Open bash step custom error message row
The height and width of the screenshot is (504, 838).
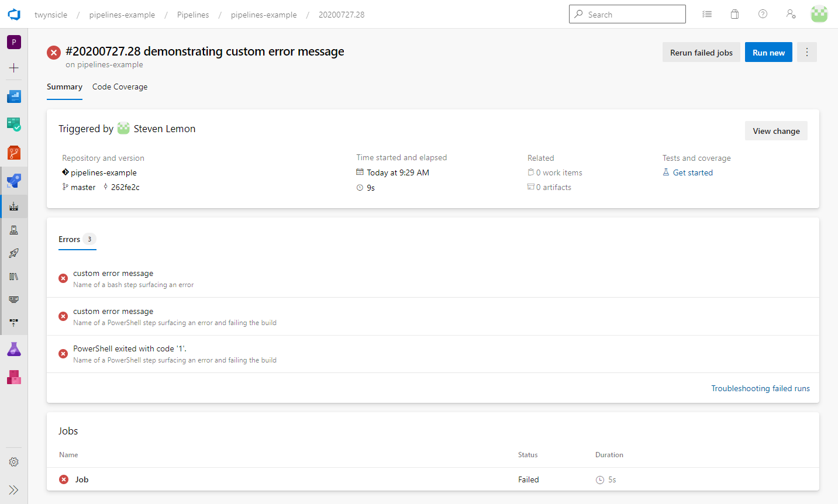tap(433, 278)
